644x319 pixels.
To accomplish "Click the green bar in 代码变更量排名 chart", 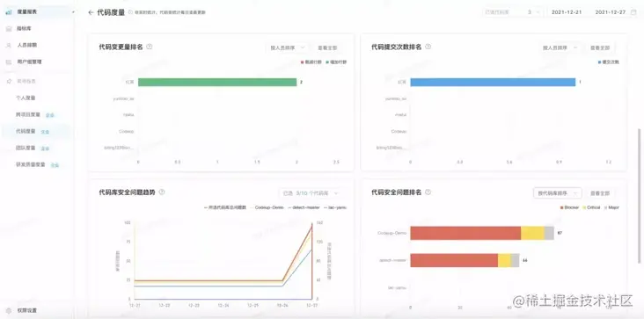I will click(217, 82).
